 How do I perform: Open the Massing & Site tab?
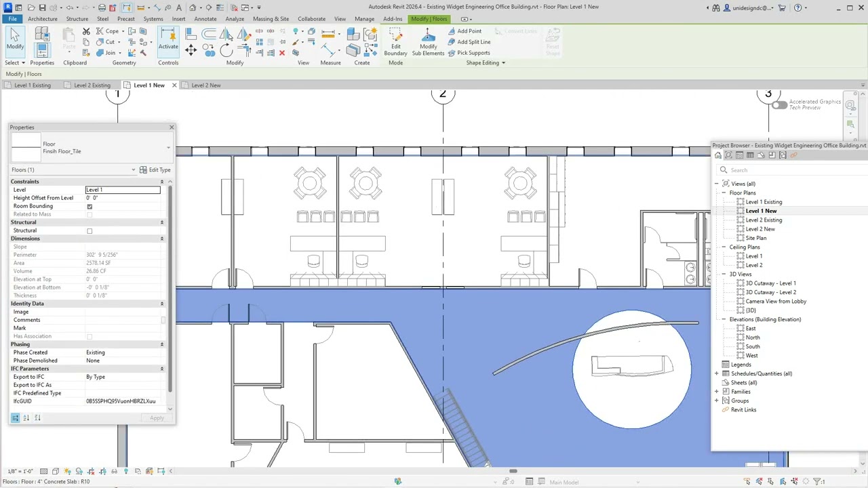tap(271, 19)
